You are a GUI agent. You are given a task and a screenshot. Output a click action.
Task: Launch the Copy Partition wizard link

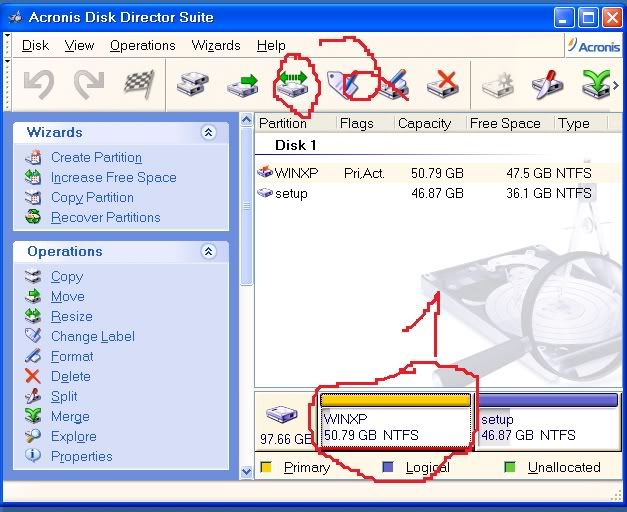[92, 197]
